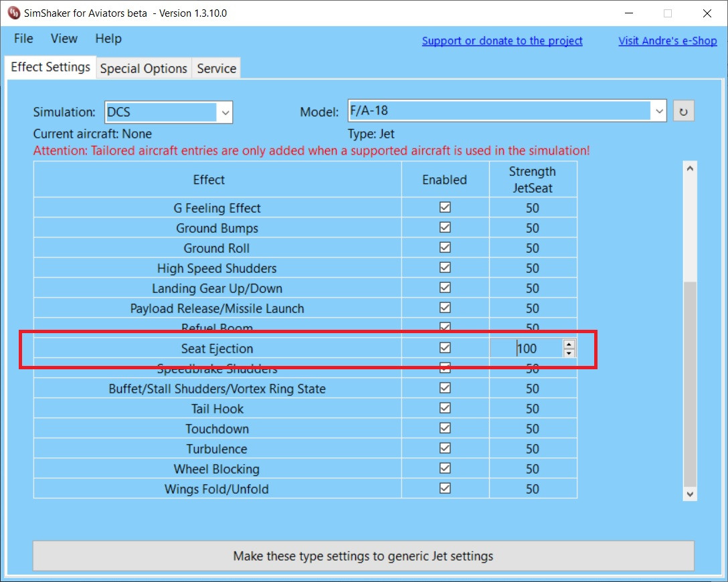Disable the Touchdown effect checkbox

pyautogui.click(x=445, y=428)
